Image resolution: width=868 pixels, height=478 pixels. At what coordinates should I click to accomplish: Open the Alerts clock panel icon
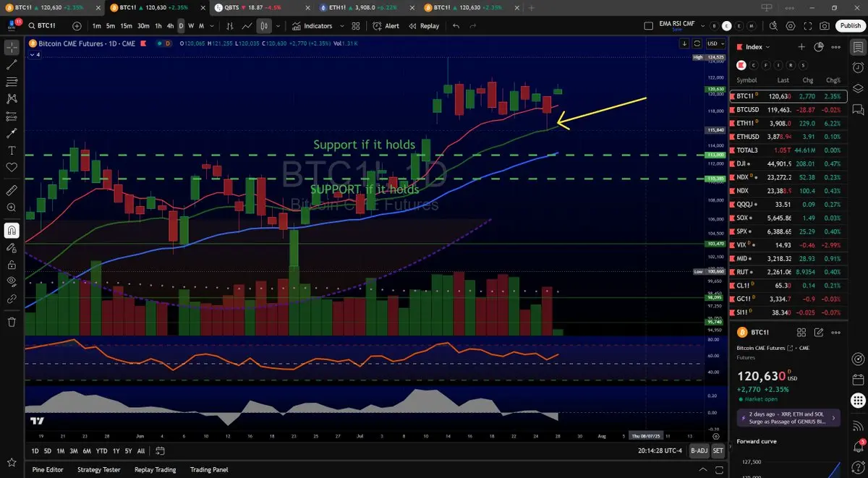point(858,67)
